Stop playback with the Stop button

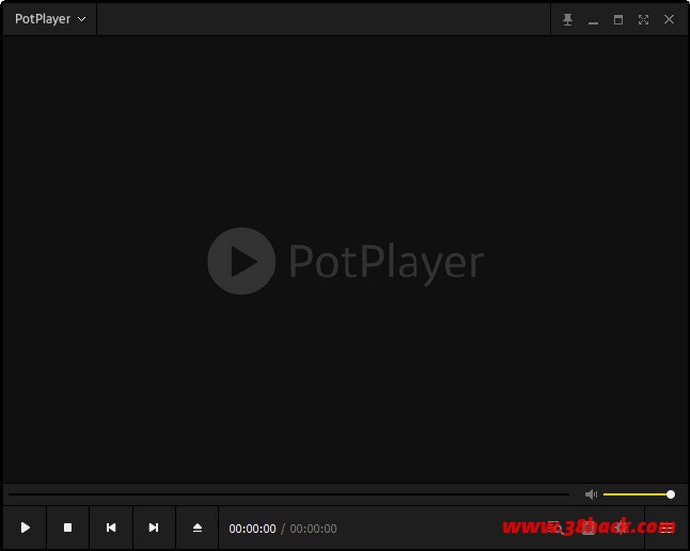click(68, 527)
